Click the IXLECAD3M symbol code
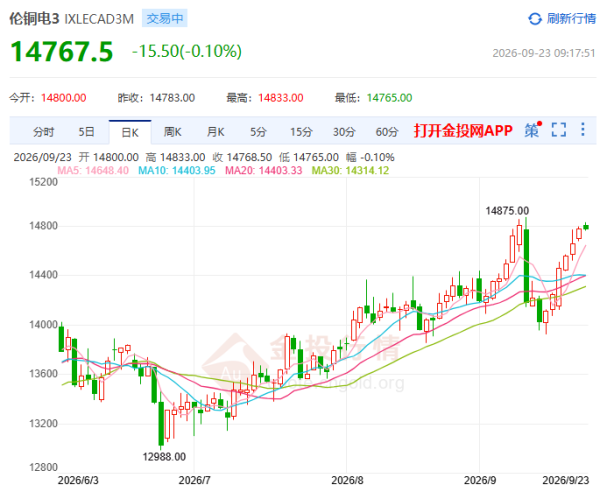 [x=99, y=19]
